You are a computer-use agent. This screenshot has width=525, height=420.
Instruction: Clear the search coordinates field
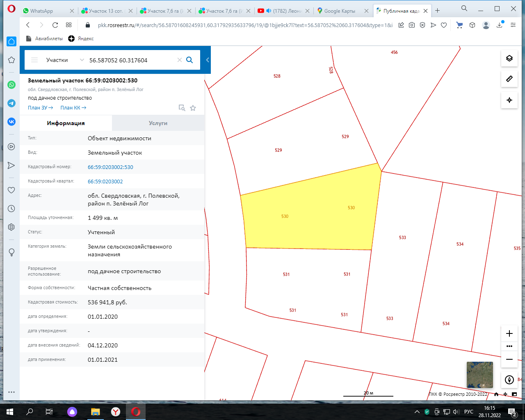(x=179, y=60)
